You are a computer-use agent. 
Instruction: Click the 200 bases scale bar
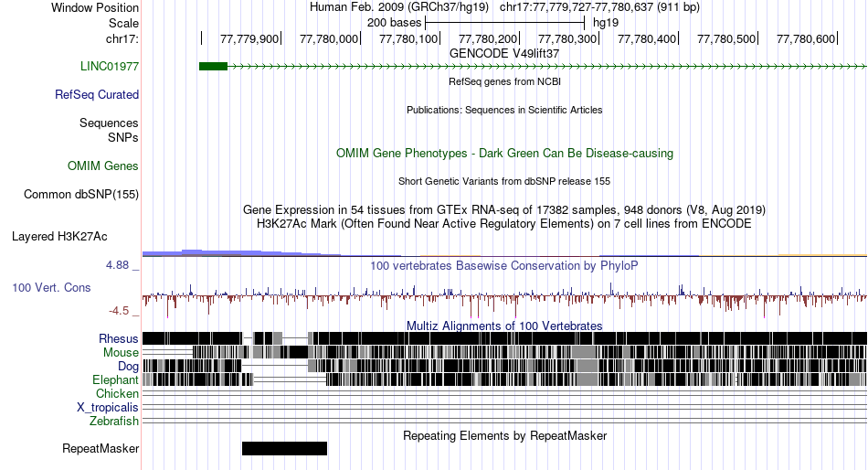point(505,23)
